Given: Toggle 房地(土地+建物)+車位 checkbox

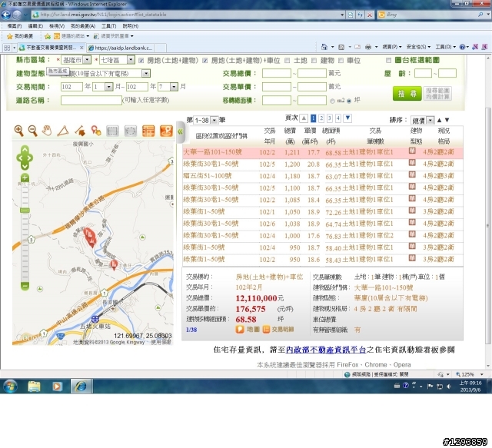Looking at the screenshot, I should pos(205,61).
